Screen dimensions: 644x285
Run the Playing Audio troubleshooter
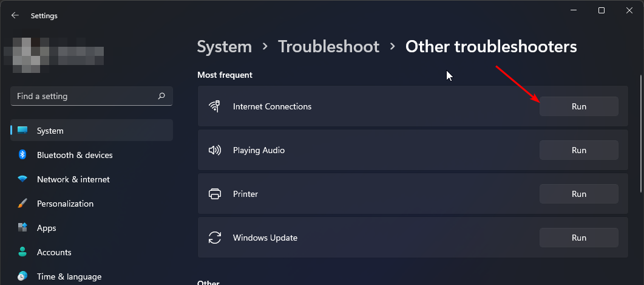coord(578,150)
